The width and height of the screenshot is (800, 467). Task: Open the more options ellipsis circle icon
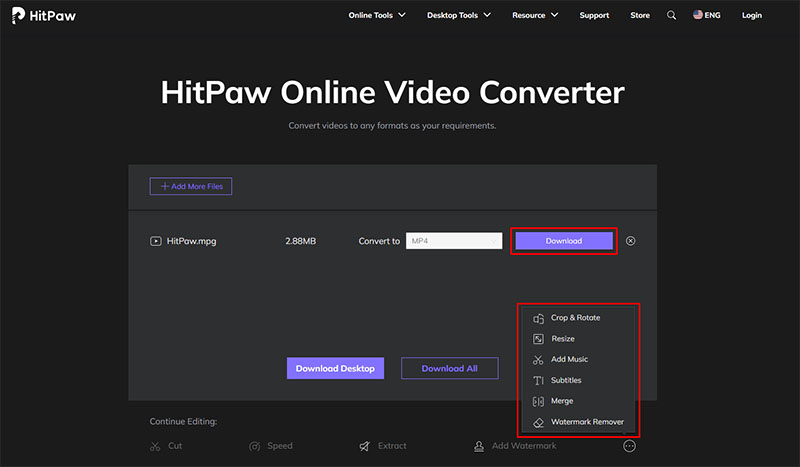coord(630,446)
